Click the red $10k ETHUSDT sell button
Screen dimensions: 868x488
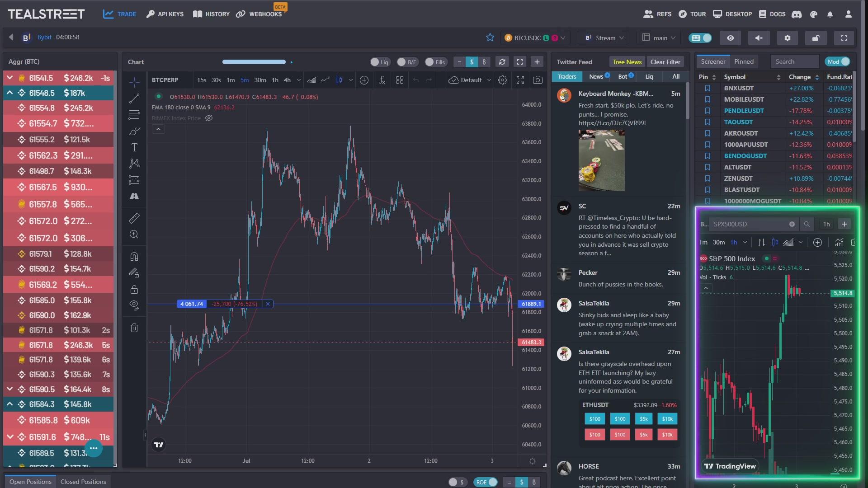point(667,435)
